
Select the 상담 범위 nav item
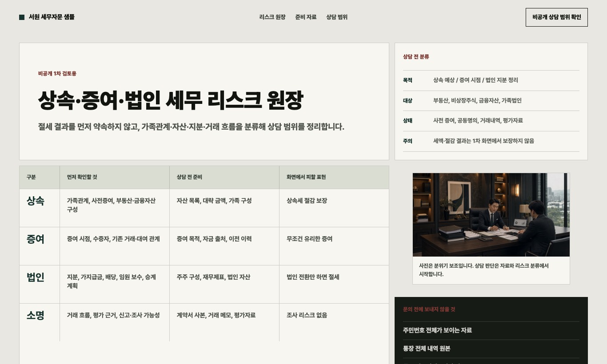[x=337, y=17]
